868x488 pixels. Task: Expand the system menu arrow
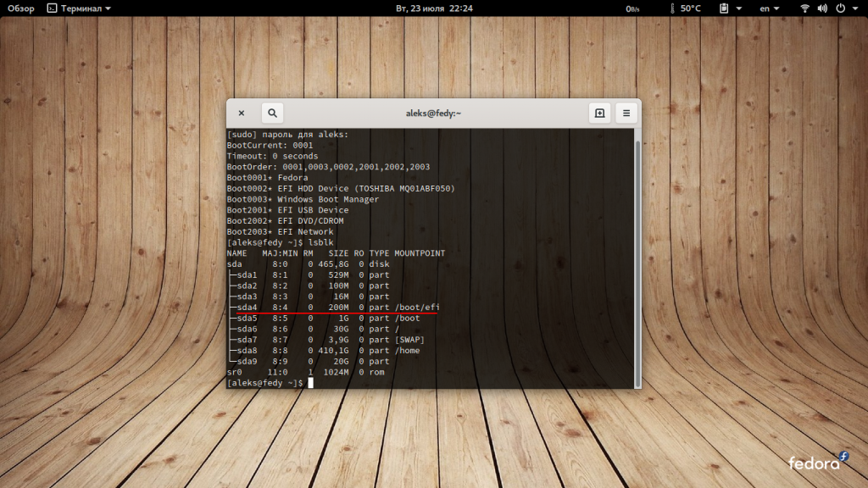855,8
